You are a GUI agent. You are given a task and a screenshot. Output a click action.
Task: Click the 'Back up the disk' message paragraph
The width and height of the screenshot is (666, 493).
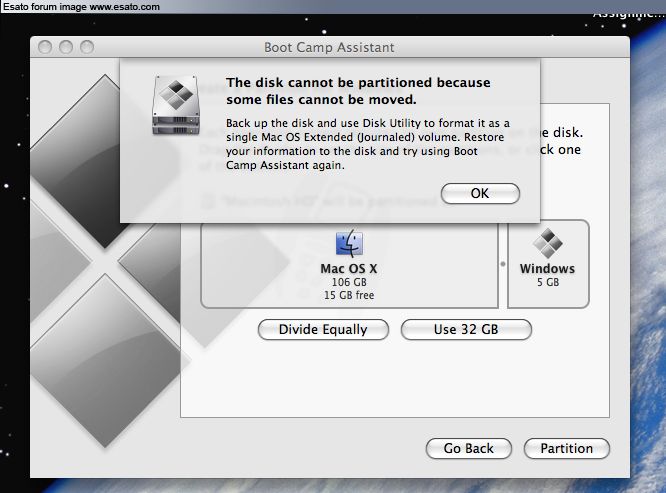(x=368, y=144)
